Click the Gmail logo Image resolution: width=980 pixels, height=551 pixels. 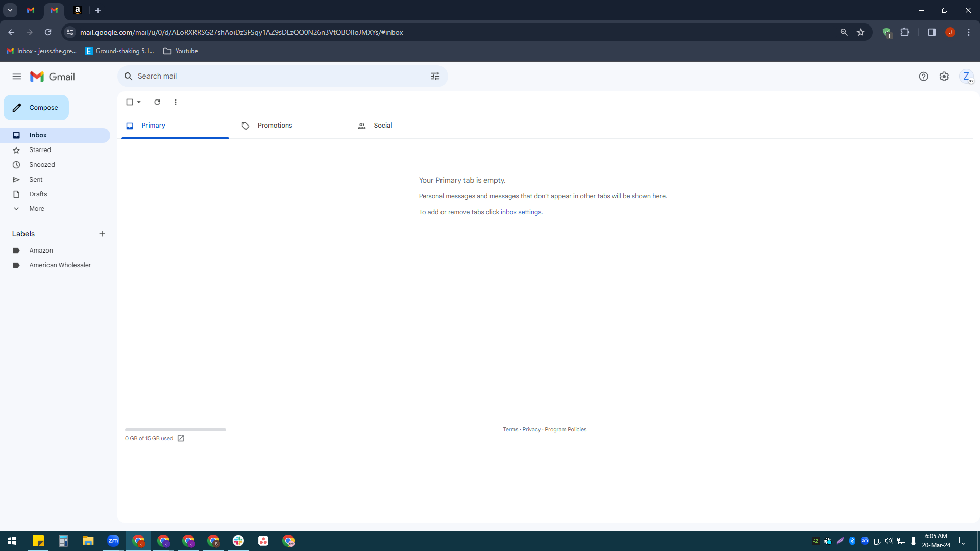(53, 77)
